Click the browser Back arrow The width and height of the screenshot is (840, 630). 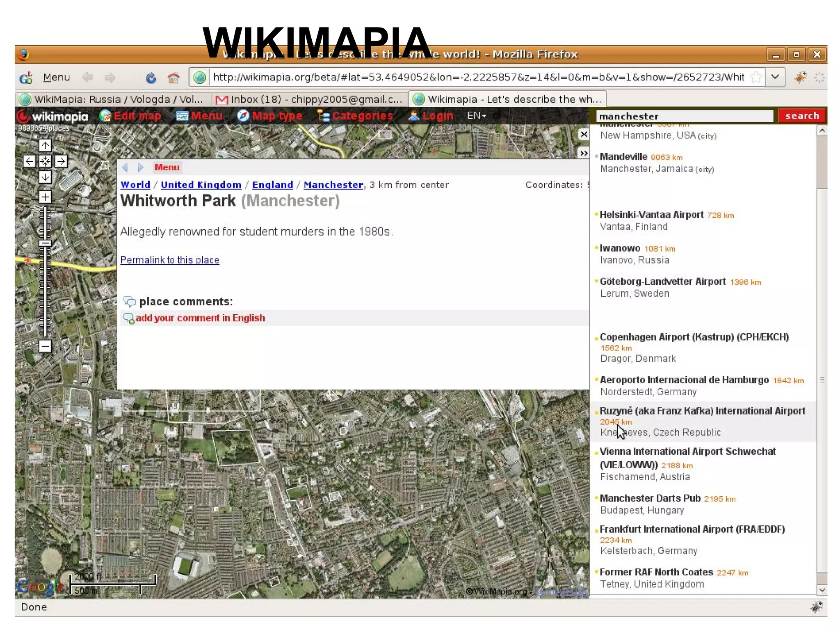pos(87,77)
